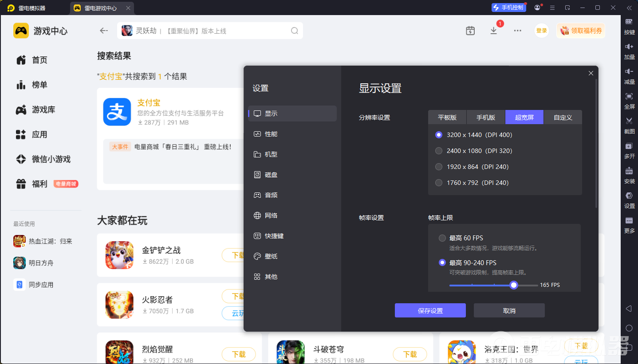Click the search magnifier icon in search box
This screenshot has height=364, width=638.
pyautogui.click(x=295, y=31)
